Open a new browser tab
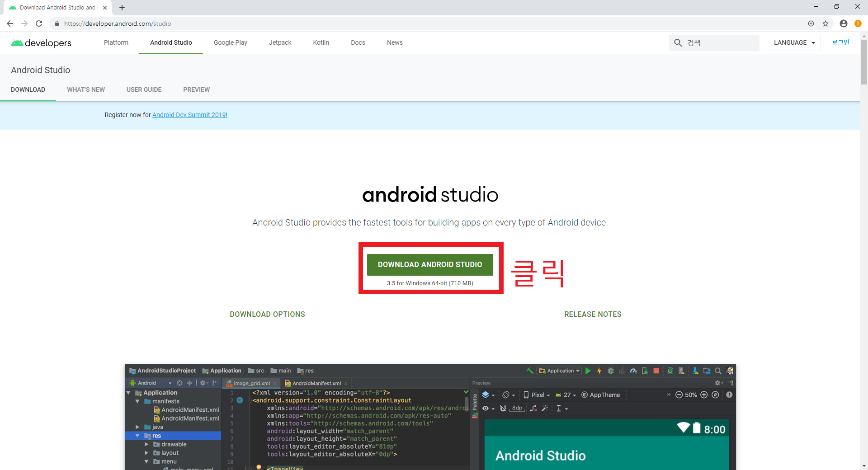868x470 pixels. [122, 8]
